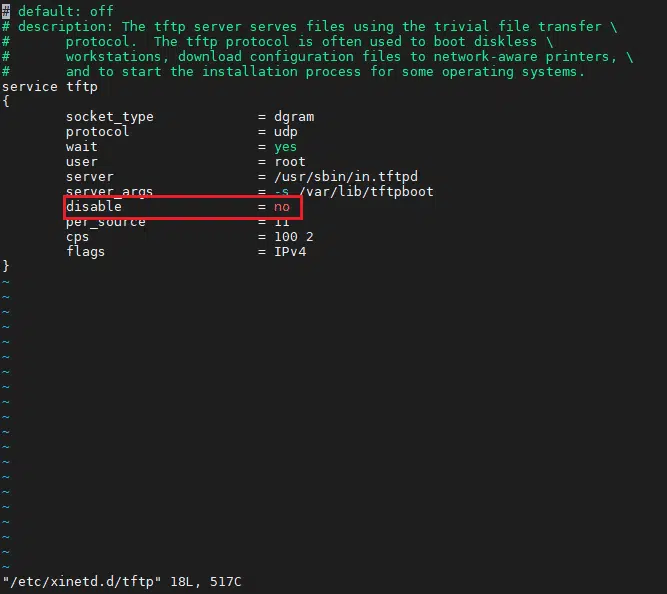667x594 pixels.
Task: Click the 'cps' key
Action: 77,237
